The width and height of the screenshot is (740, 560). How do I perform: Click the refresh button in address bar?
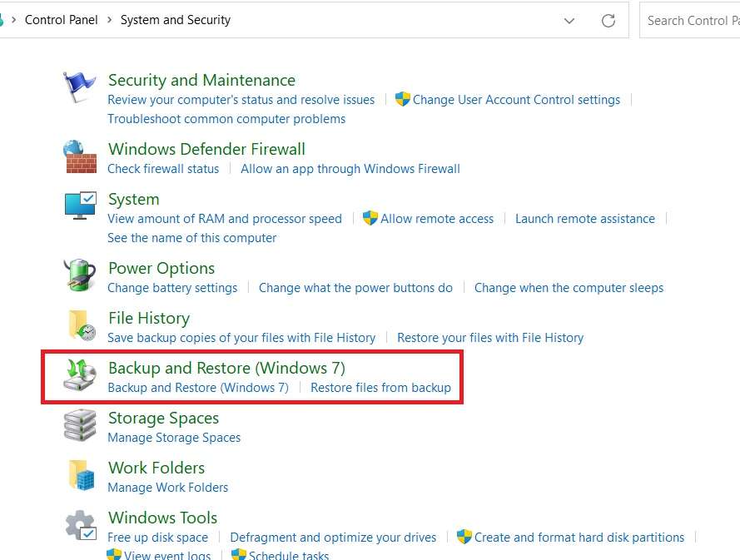[608, 21]
